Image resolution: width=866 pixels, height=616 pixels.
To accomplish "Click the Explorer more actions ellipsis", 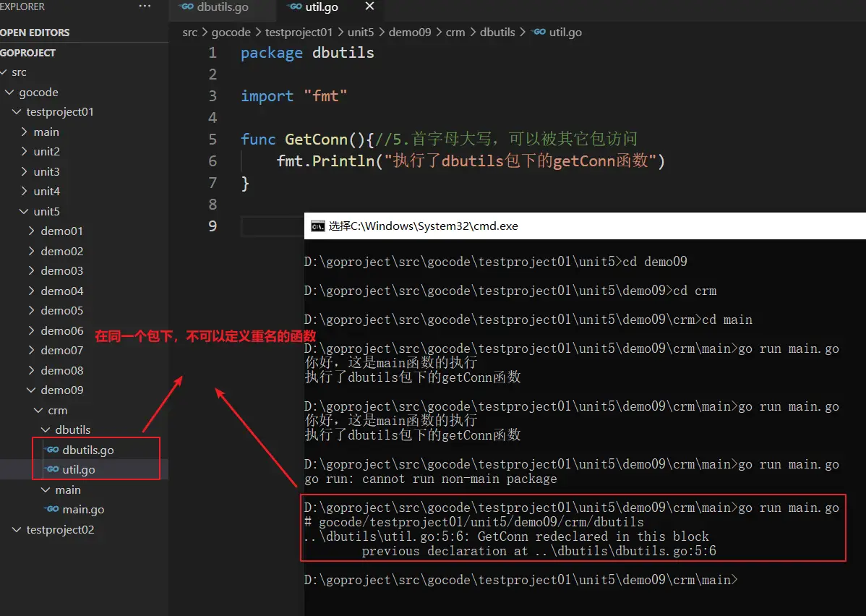I will [145, 7].
